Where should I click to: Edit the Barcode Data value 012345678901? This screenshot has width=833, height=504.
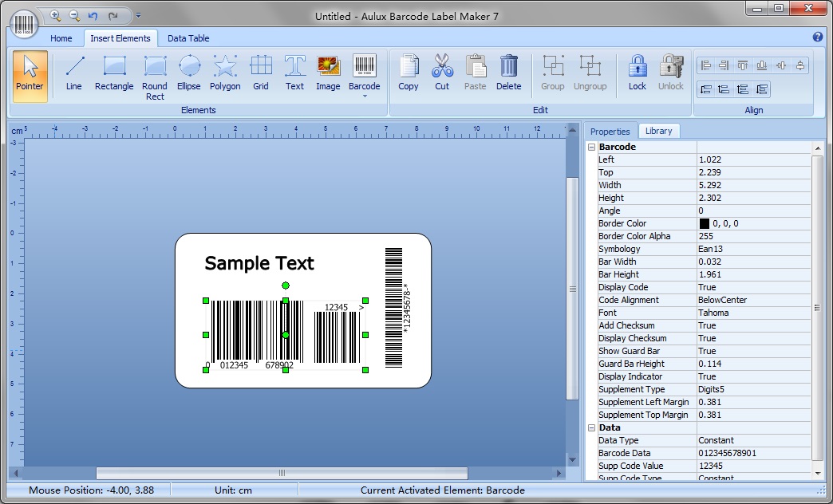coord(754,453)
